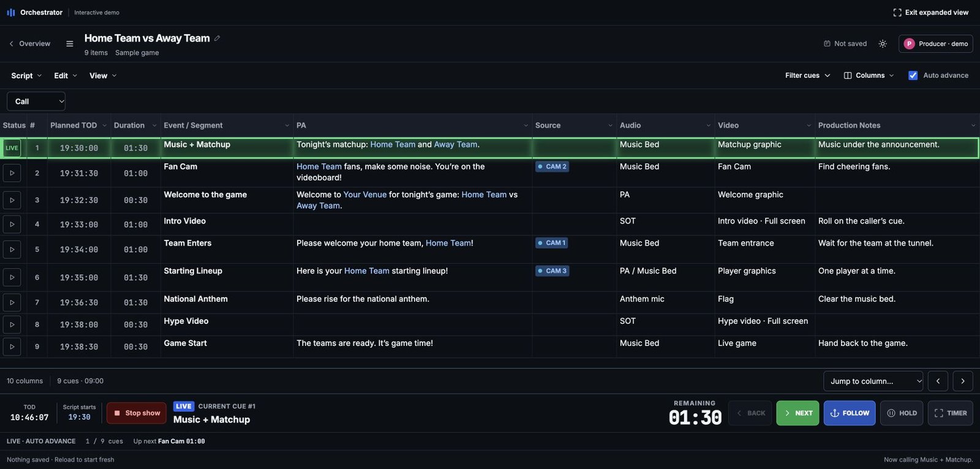Viewport: 980px width, 469px height.
Task: Expand Production Notes column header menu
Action: (x=973, y=126)
